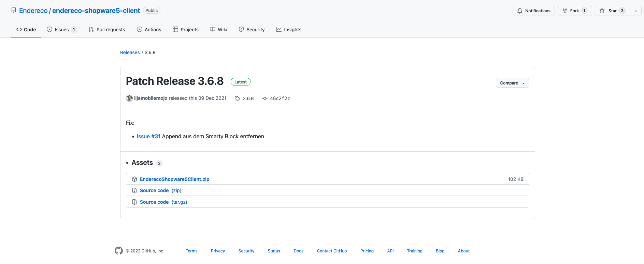Viewport: 644px width, 264px height.
Task: Click the Fork count badge
Action: click(x=584, y=11)
